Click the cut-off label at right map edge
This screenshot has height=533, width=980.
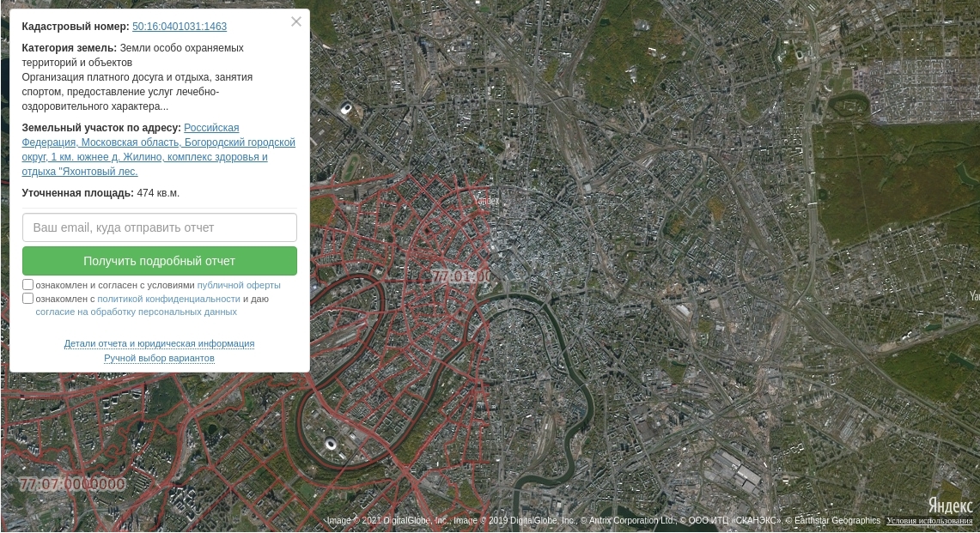point(974,296)
